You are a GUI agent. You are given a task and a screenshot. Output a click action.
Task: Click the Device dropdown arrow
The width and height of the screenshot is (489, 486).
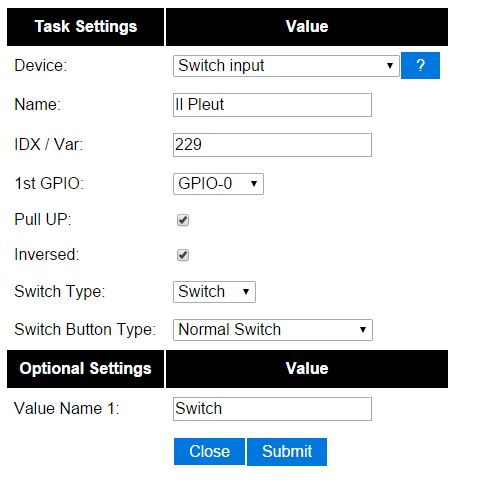click(390, 66)
